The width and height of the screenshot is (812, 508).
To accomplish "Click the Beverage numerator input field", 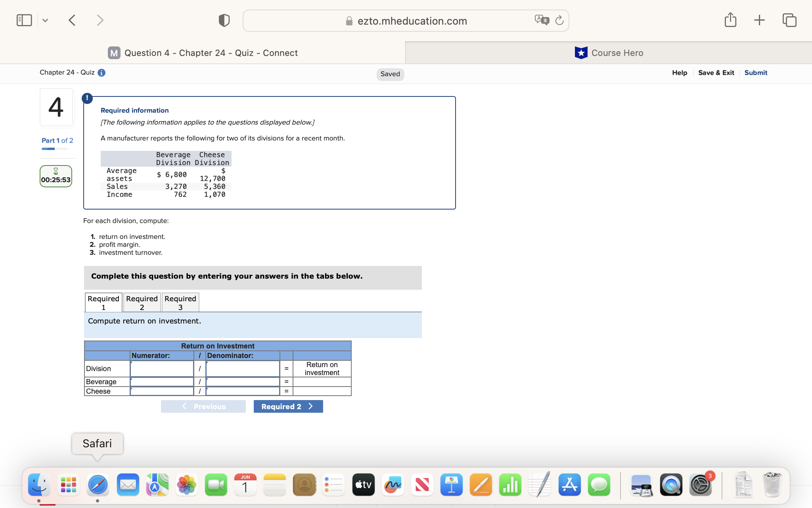I will 161,382.
